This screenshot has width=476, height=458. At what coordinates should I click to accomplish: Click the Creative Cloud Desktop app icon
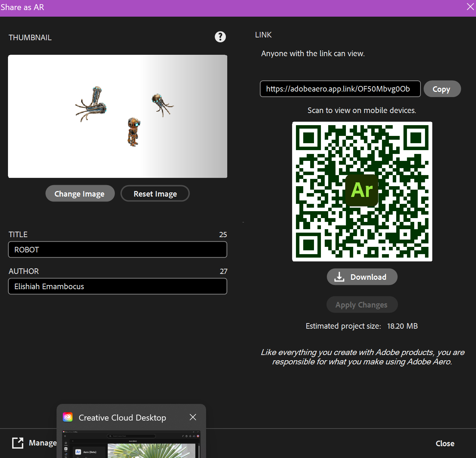(x=68, y=417)
